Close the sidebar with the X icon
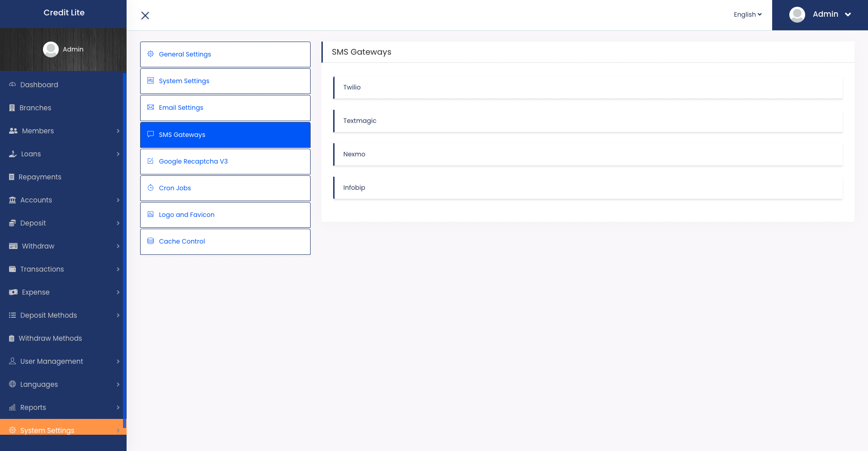The width and height of the screenshot is (868, 451). tap(145, 15)
